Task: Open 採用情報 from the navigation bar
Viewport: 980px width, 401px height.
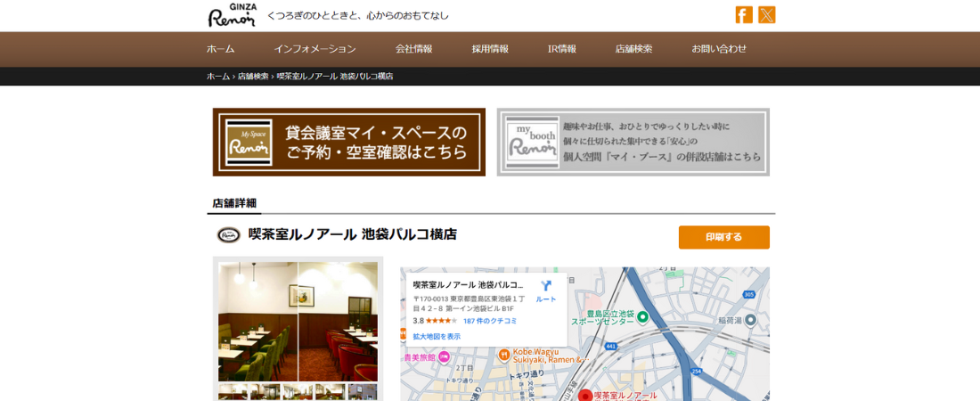Action: (490, 49)
